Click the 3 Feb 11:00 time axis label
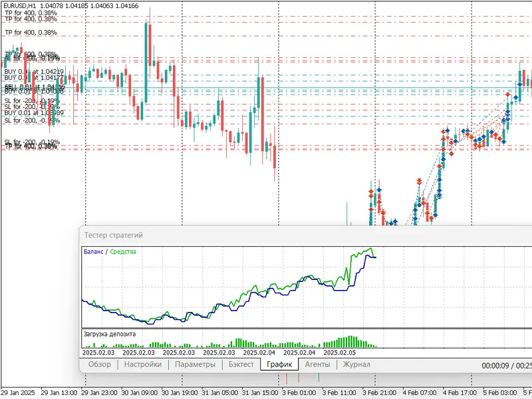Screen dimensions: 532x399 (339, 393)
